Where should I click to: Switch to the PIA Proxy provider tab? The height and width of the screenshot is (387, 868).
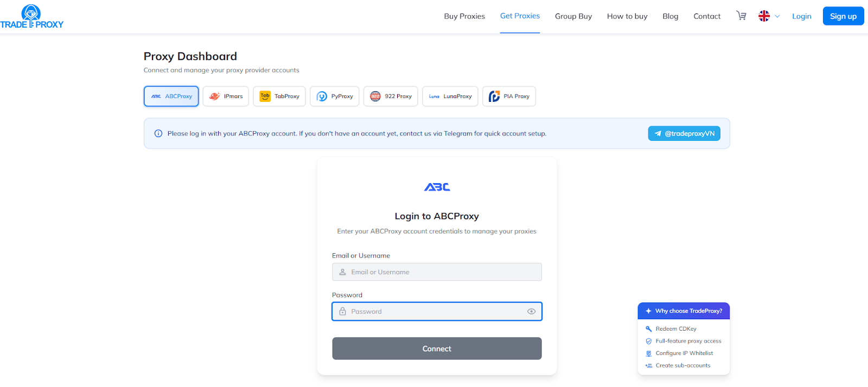509,96
